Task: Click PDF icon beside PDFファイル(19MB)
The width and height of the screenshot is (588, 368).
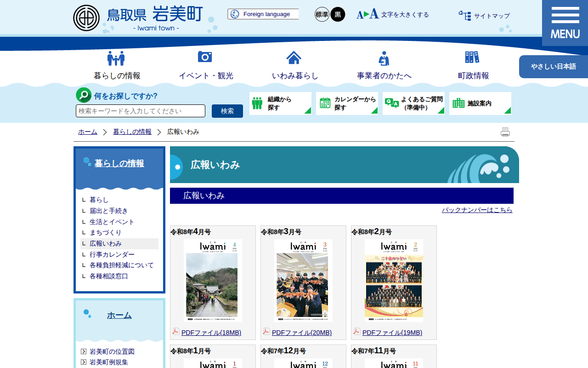Action: 357,331
